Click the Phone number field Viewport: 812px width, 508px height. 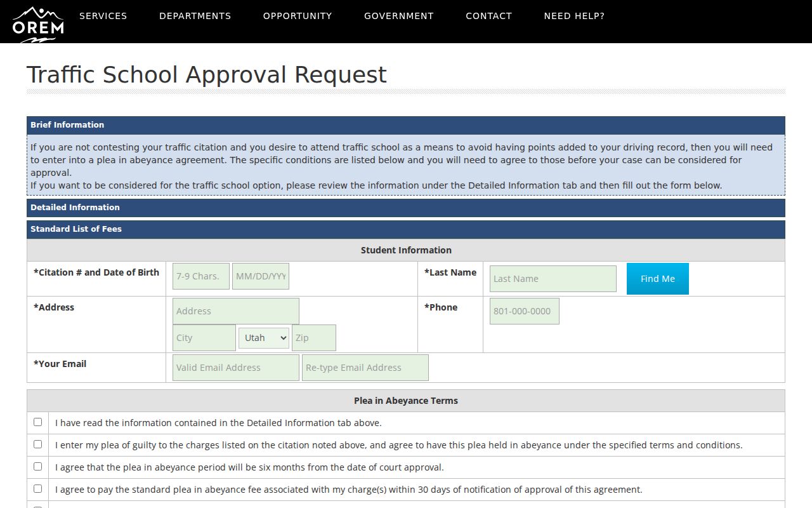[525, 311]
